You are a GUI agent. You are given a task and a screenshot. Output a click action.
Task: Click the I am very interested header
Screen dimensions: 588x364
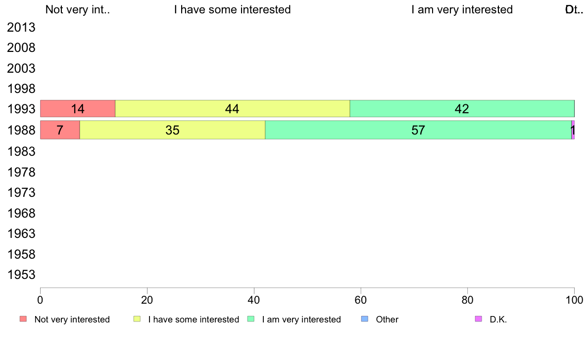(x=462, y=9)
